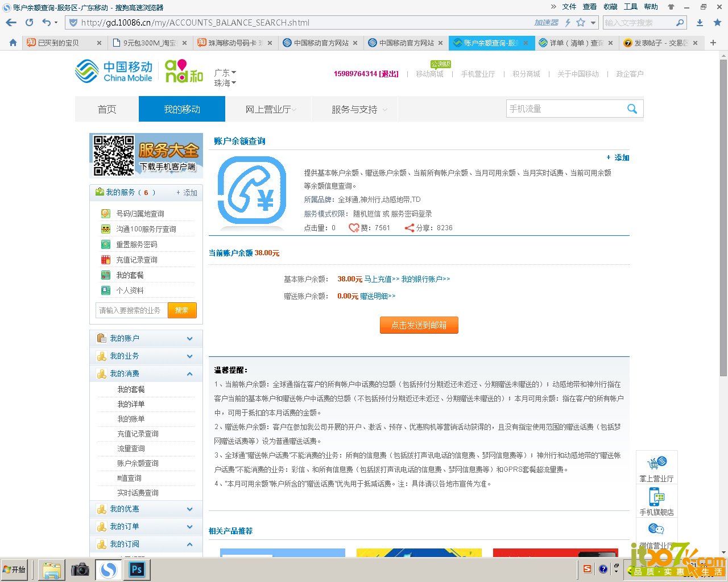Click the site search magnifier icon
This screenshot has width=728, height=582.
(x=632, y=109)
